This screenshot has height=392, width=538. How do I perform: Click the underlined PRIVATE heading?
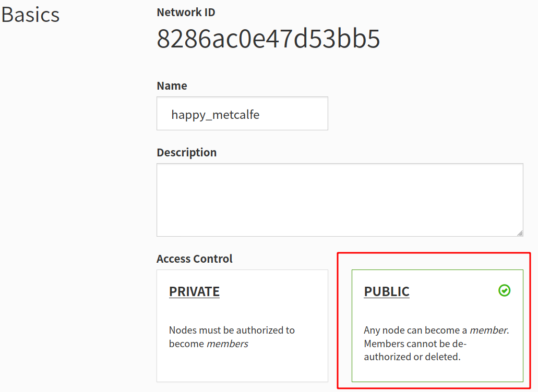[x=194, y=291]
